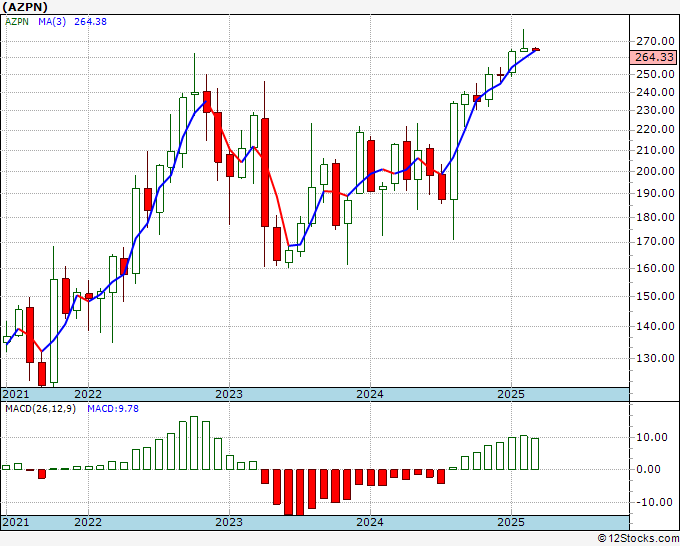Click 2024 on the MACD panel time axis

[x=370, y=522]
